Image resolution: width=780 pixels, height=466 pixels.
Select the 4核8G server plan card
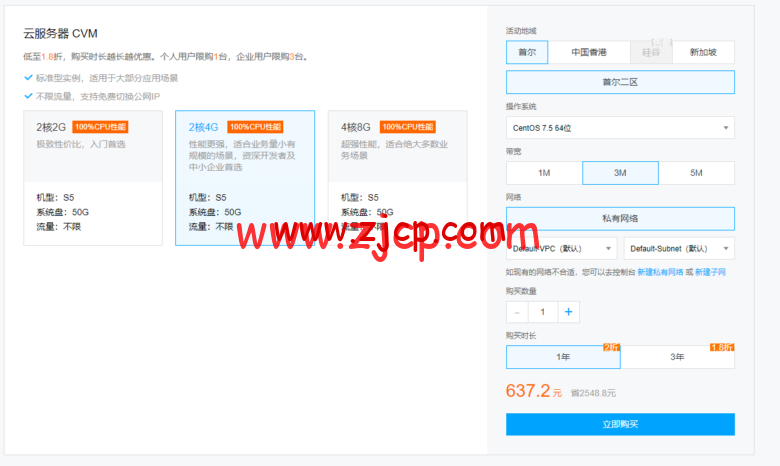397,178
